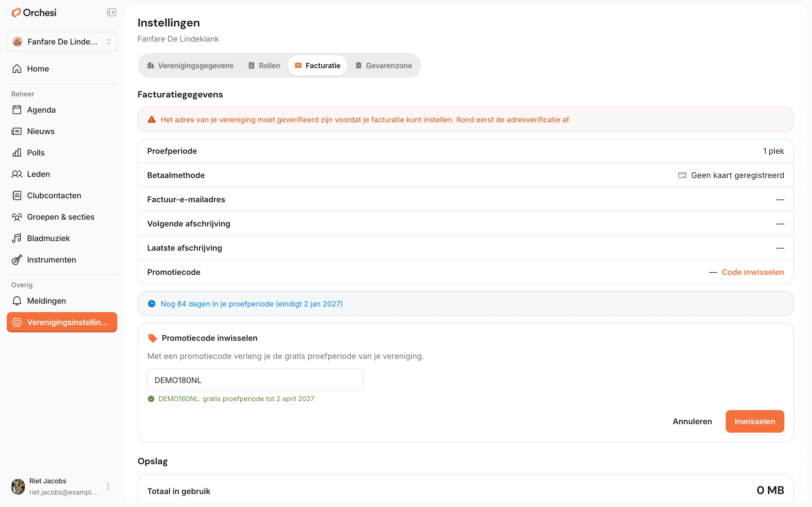Click Annuleren to cancel promo code
The image size is (812, 507).
click(x=692, y=421)
